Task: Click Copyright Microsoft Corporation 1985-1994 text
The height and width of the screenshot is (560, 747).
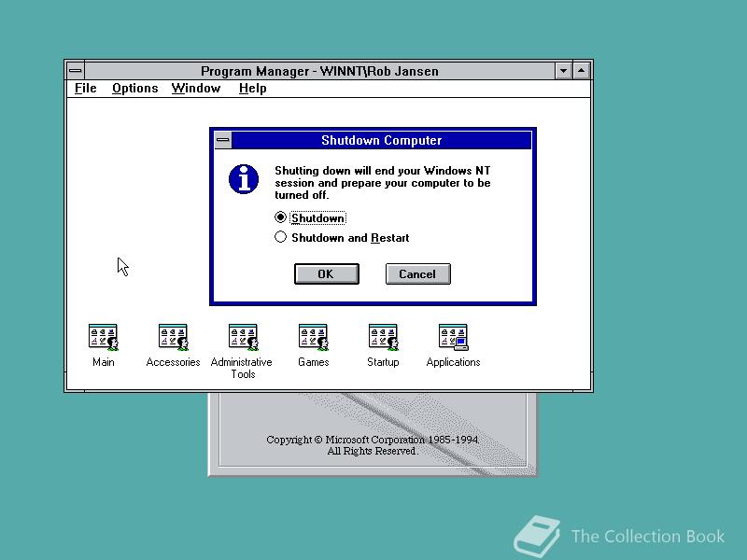Action: [x=373, y=439]
